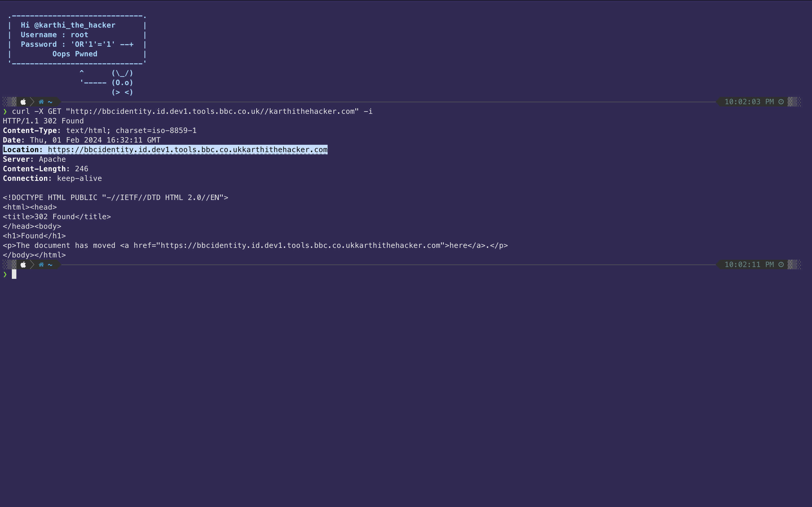Screen dimensions: 812x507
Task: Click the chevron in the lower prompt segment
Action: [x=32, y=264]
